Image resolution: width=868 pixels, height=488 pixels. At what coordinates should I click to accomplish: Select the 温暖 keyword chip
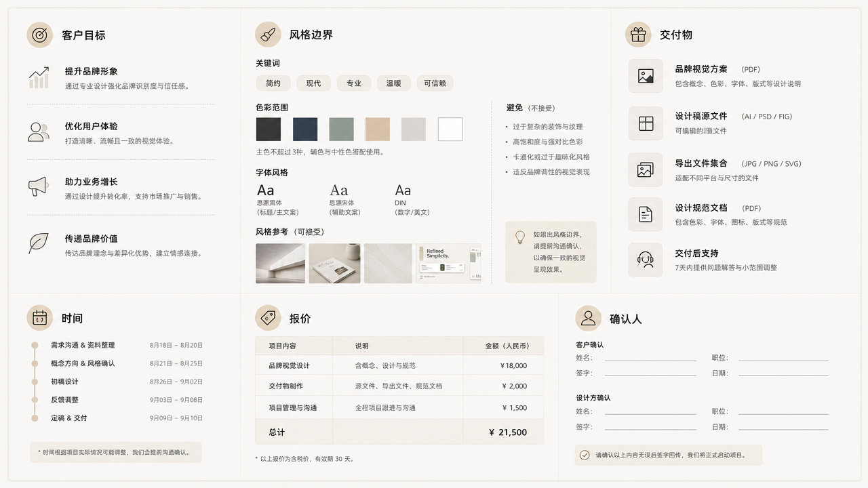click(394, 83)
